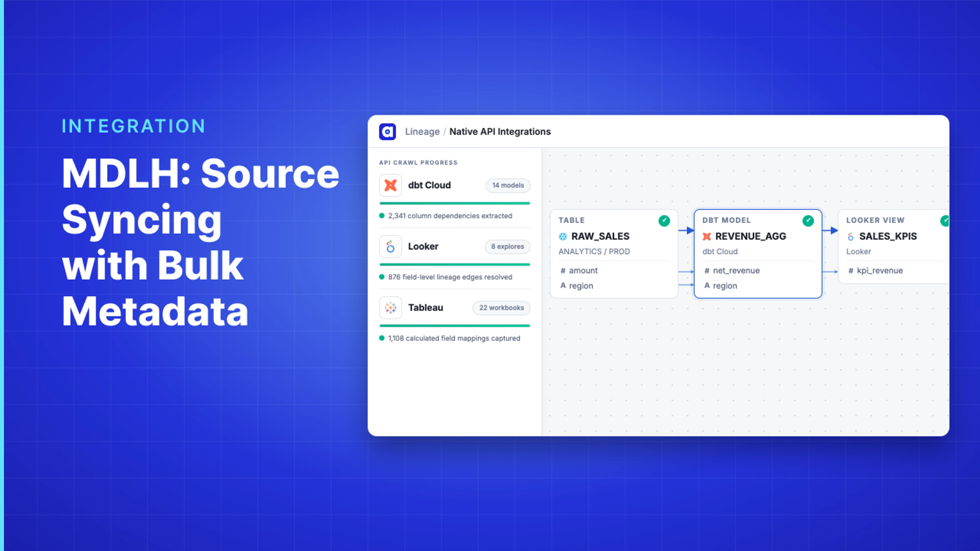Click the Looker subtitle under SALES_KPIS

click(x=859, y=251)
